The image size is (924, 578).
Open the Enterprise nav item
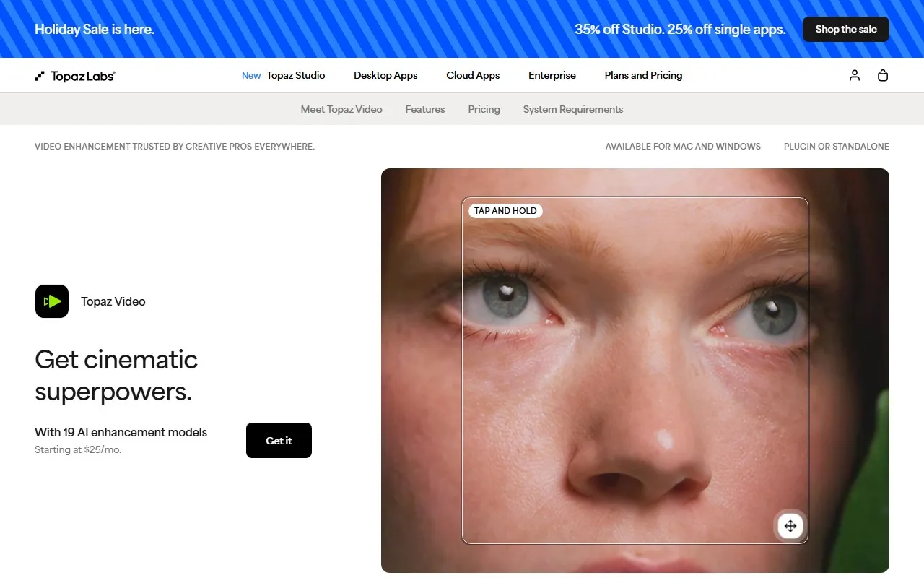552,75
